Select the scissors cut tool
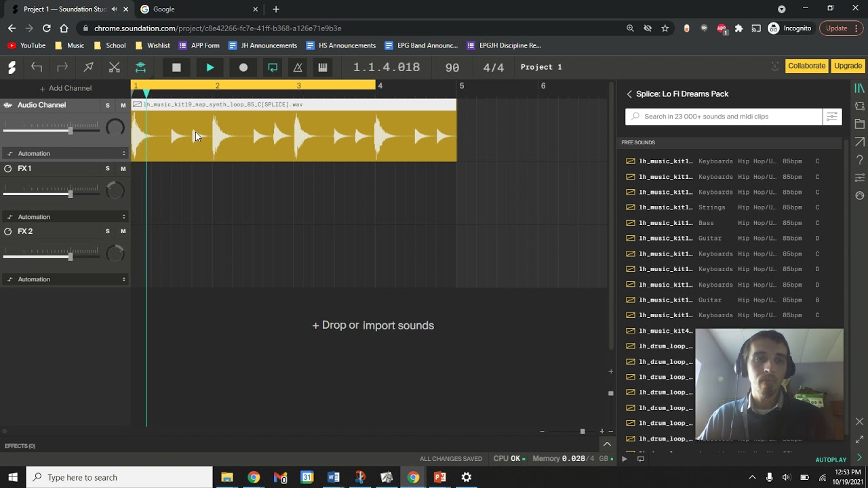The height and width of the screenshot is (488, 868). 114,67
